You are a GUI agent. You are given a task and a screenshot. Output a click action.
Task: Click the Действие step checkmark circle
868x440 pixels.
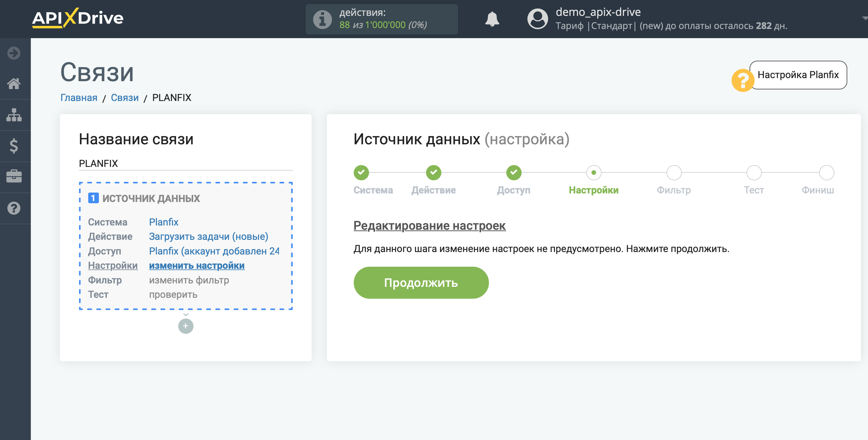point(434,172)
